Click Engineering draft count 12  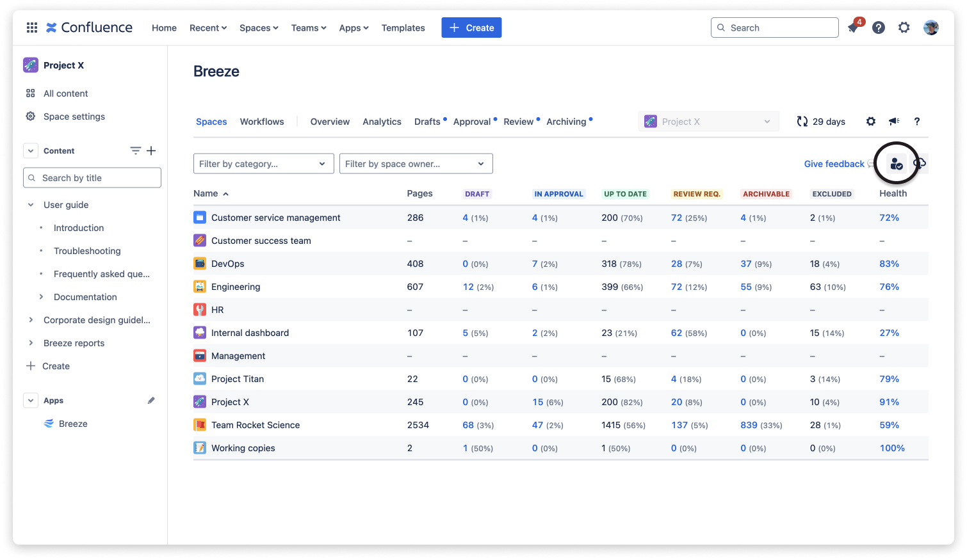[468, 287]
